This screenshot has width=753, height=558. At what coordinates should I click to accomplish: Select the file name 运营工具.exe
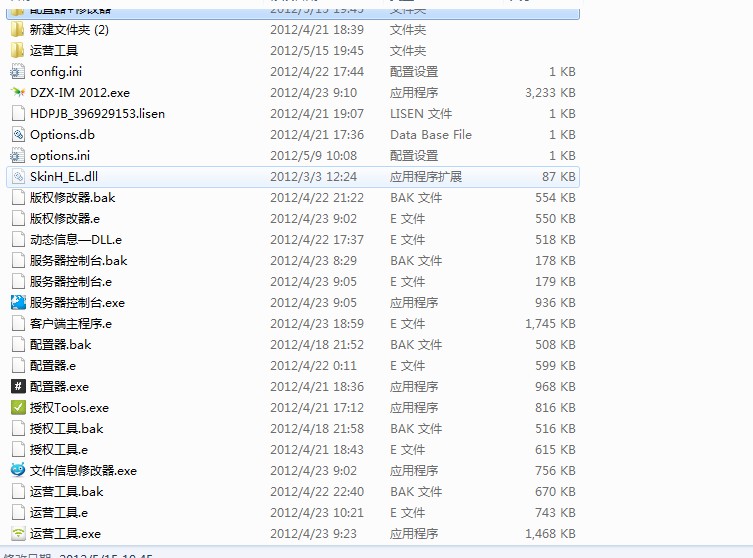[65, 534]
